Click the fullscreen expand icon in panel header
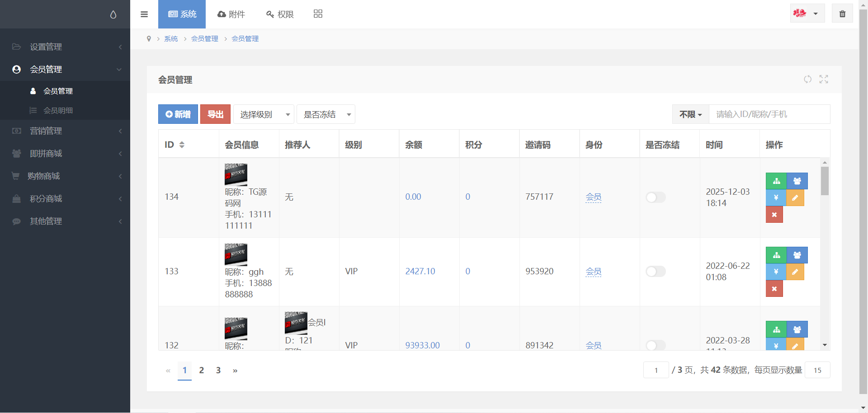Viewport: 868px width, 413px height. (x=824, y=80)
